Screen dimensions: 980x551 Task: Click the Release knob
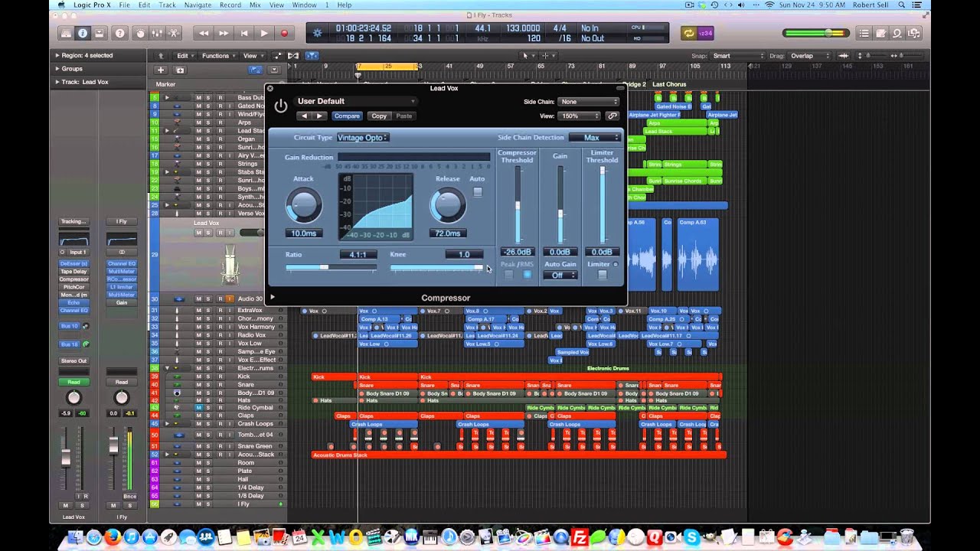(448, 206)
